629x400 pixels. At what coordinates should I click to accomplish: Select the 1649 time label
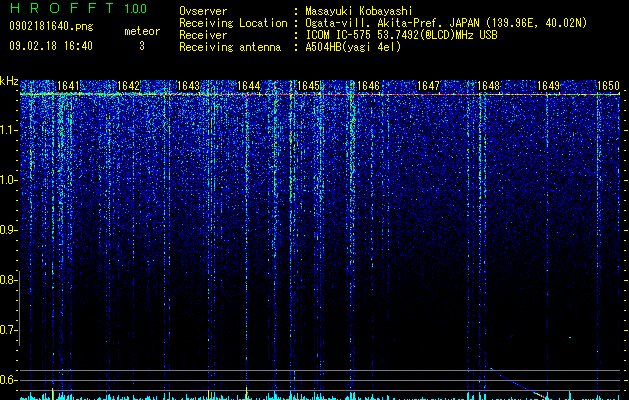coord(548,86)
